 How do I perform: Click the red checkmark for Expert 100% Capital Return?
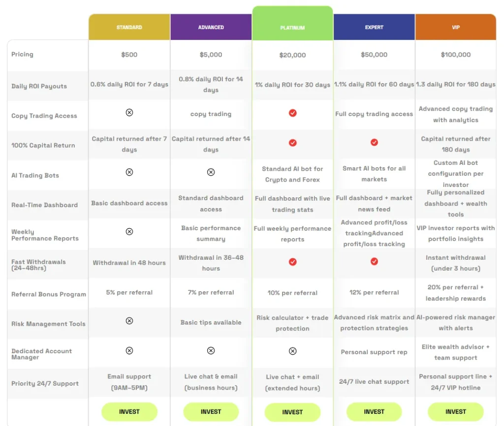374,142
